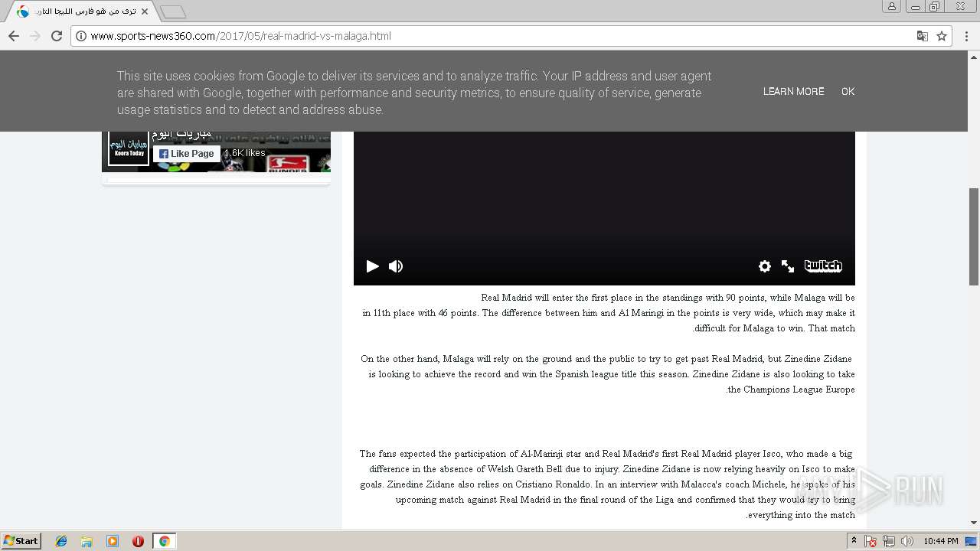This screenshot has width=980, height=551.
Task: Open Chrome's three-dot menu
Action: 967,36
